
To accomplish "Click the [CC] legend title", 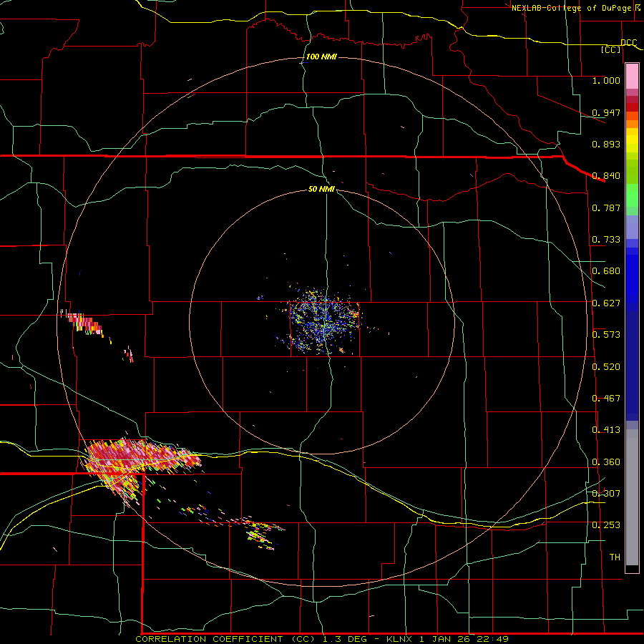I will tap(611, 49).
